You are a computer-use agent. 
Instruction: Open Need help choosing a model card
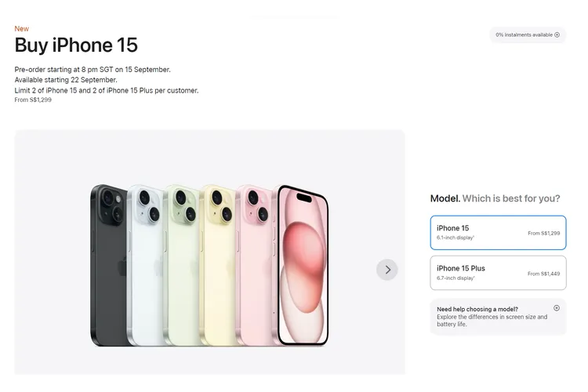pos(498,317)
